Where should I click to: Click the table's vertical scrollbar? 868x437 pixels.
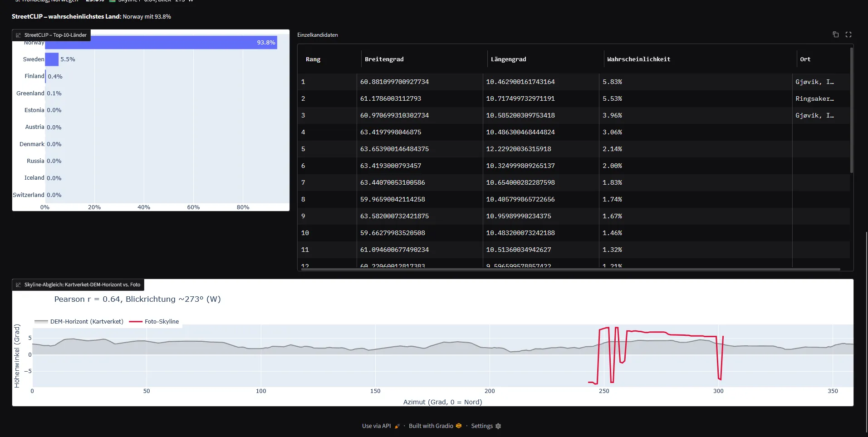[x=852, y=110]
